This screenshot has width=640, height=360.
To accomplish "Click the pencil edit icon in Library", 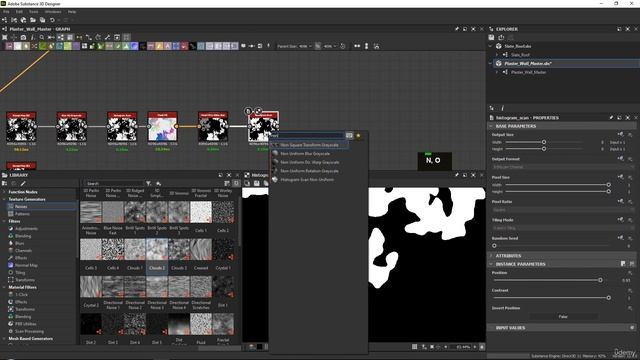I will (23, 184).
